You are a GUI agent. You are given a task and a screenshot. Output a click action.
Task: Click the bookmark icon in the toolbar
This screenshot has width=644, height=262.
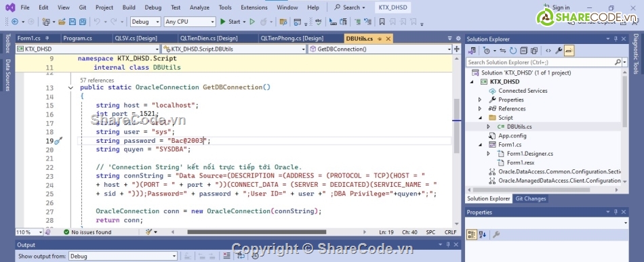click(382, 22)
